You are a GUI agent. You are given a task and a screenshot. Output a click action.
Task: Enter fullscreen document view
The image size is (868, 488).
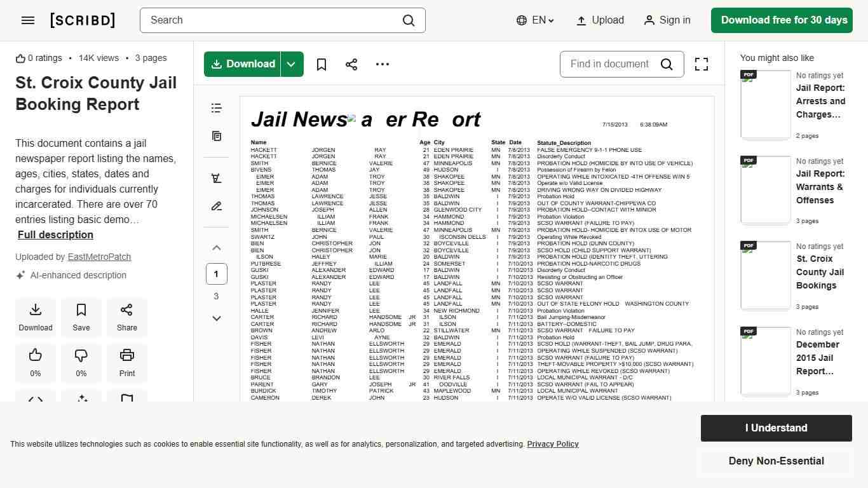coord(701,64)
